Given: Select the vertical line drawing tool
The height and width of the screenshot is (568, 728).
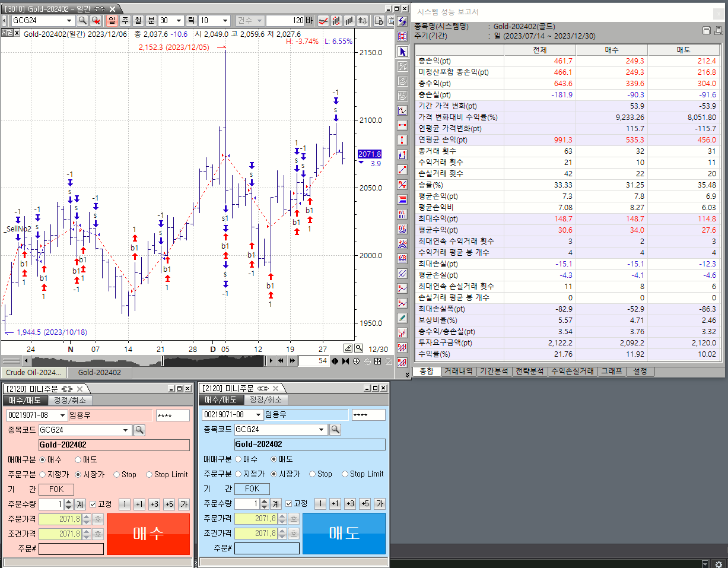Looking at the screenshot, I should [403, 140].
